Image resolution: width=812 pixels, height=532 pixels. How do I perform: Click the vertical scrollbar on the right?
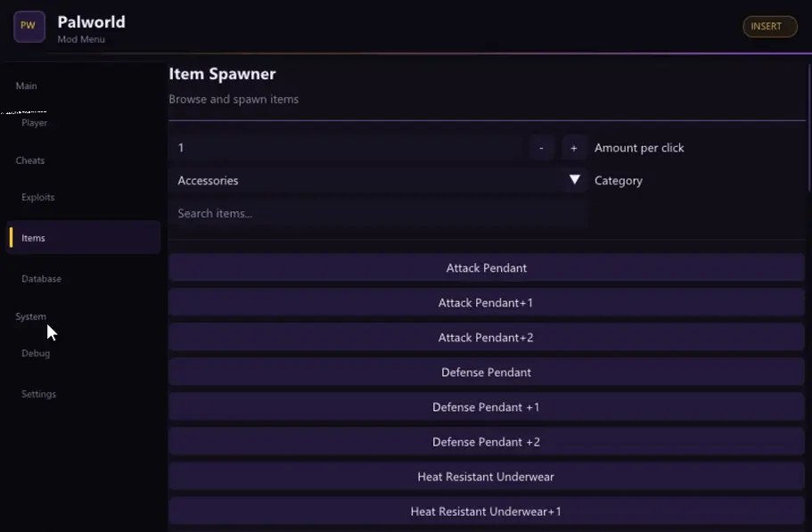(x=809, y=128)
